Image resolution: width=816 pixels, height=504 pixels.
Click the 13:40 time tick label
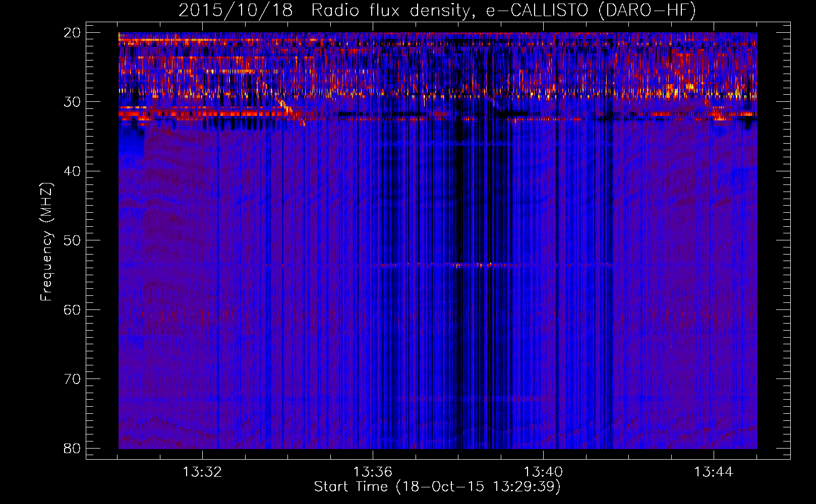[x=543, y=472]
